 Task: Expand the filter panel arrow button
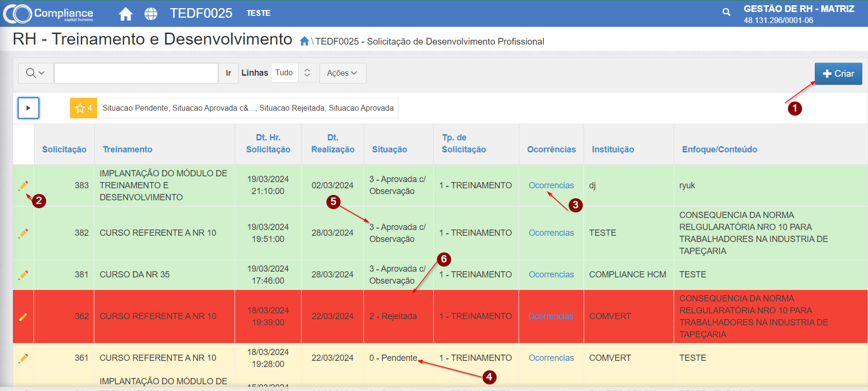pyautogui.click(x=28, y=108)
